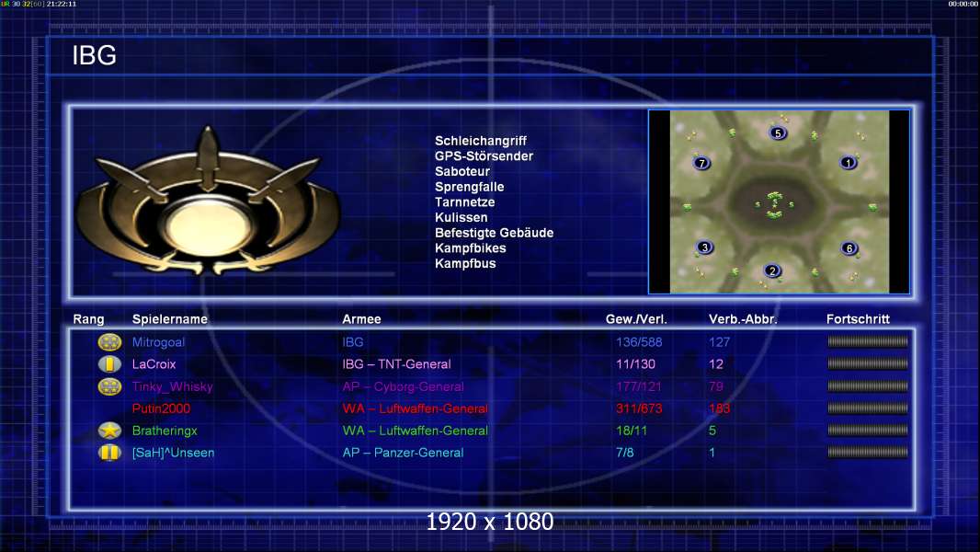Click the Saboteur ability text
Screen dimensions: 980x552
462,171
